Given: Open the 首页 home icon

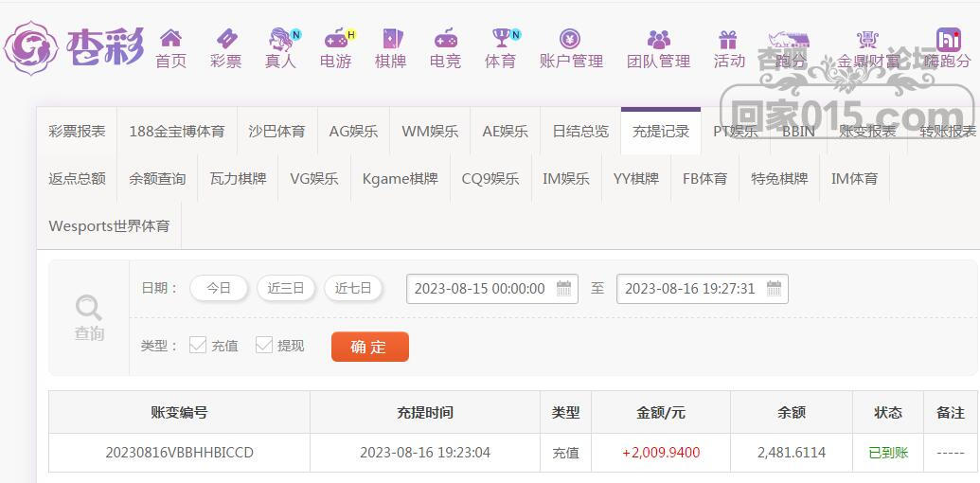Looking at the screenshot, I should [x=170, y=38].
